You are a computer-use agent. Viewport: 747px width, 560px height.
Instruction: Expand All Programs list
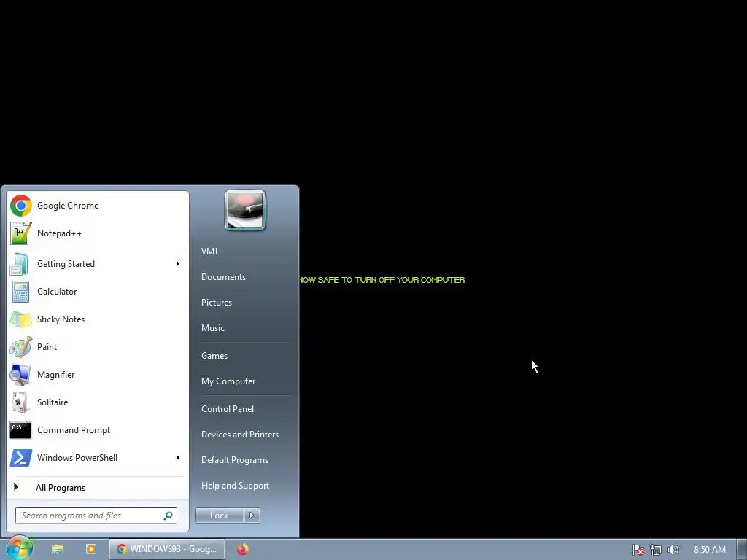pyautogui.click(x=98, y=488)
